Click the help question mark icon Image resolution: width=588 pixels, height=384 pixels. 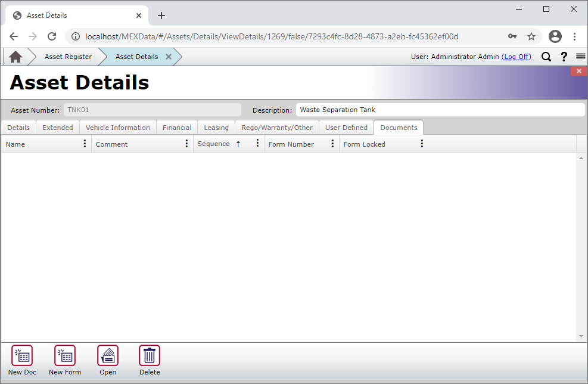pyautogui.click(x=564, y=57)
